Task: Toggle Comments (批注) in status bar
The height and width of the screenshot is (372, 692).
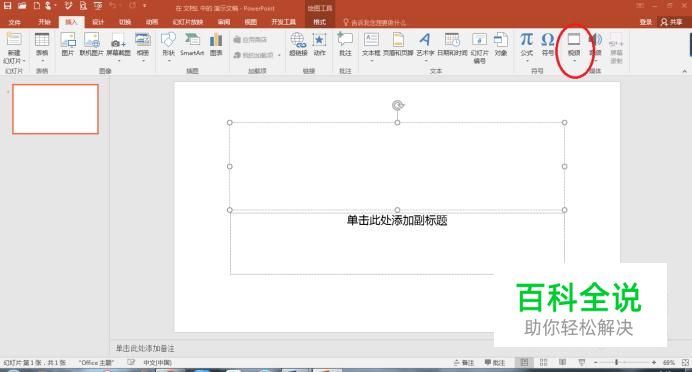Action: (494, 363)
